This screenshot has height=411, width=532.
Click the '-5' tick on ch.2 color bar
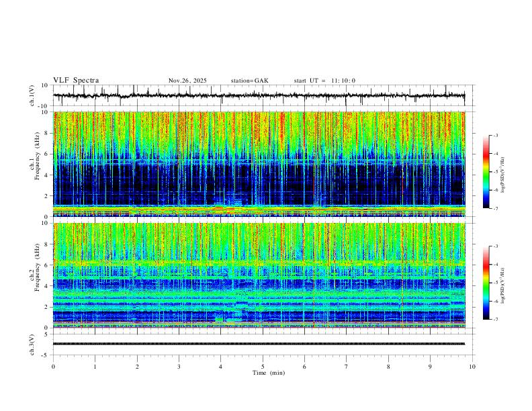click(x=496, y=283)
